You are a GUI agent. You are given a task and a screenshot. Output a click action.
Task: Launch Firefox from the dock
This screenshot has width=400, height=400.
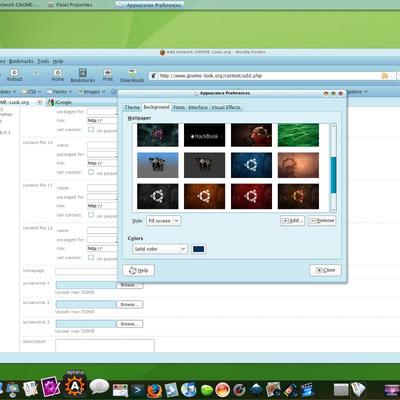click(154, 390)
